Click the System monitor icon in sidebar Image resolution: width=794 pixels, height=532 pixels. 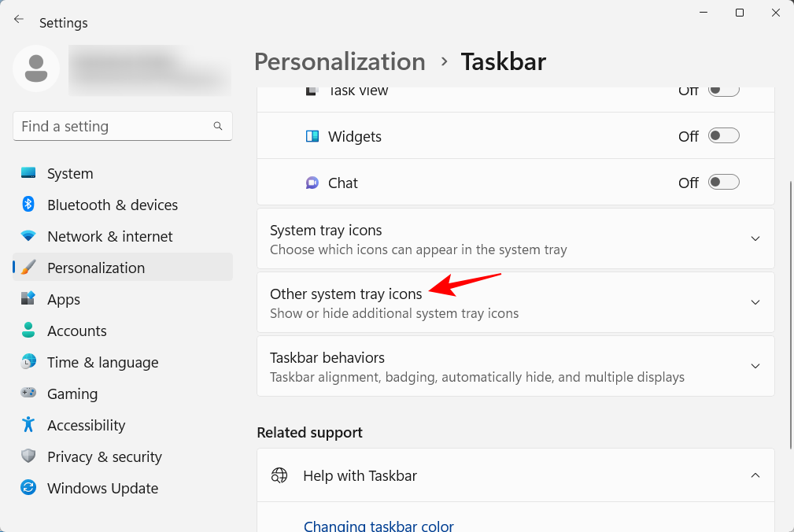[x=28, y=173]
